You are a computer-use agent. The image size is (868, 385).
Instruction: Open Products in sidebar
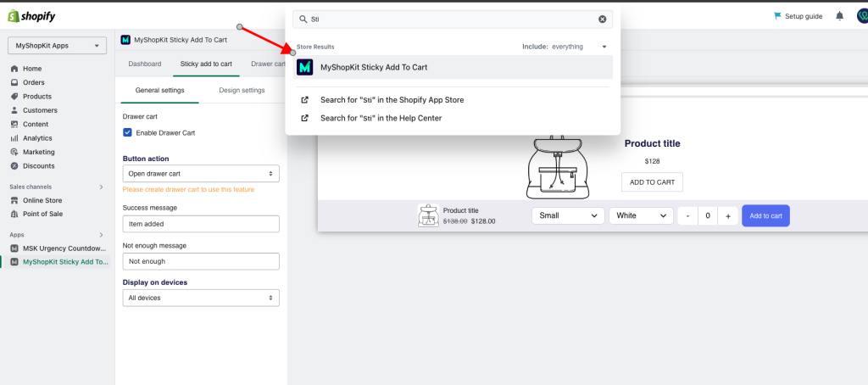coord(37,97)
